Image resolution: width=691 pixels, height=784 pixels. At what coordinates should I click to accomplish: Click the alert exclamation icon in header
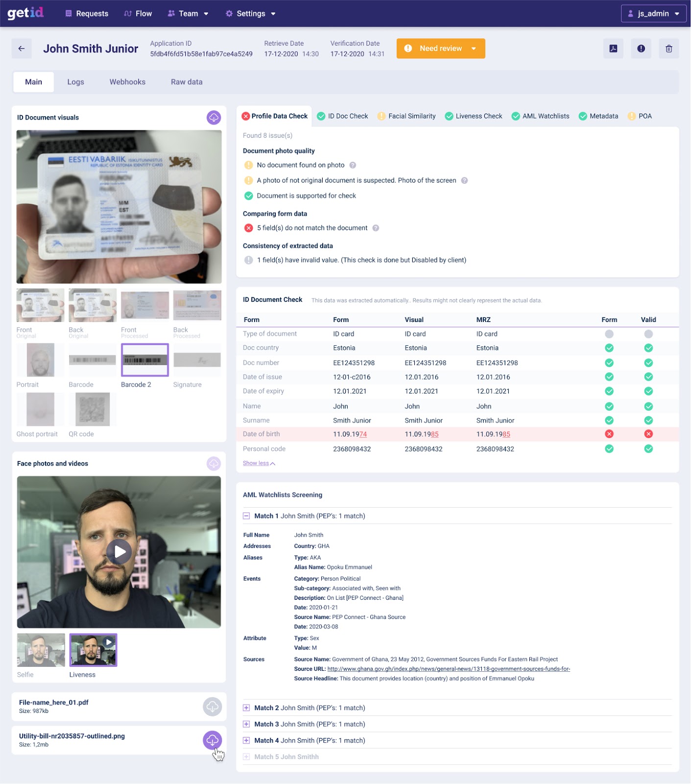point(641,49)
